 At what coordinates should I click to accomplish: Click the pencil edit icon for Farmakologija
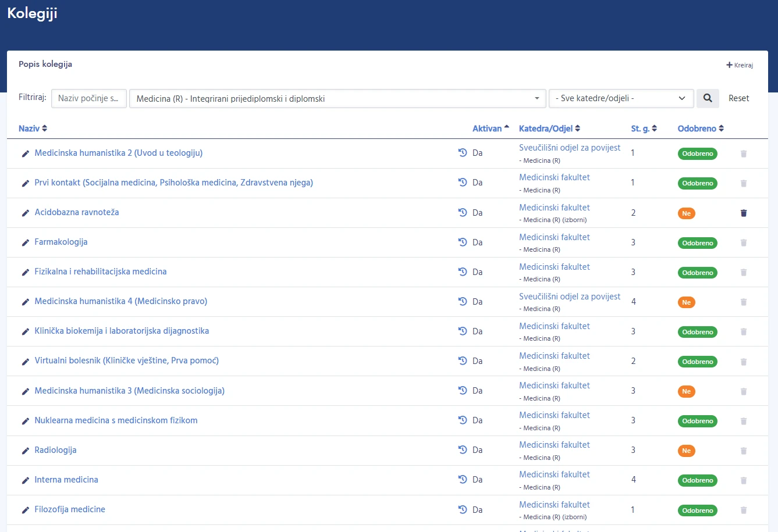pyautogui.click(x=25, y=242)
